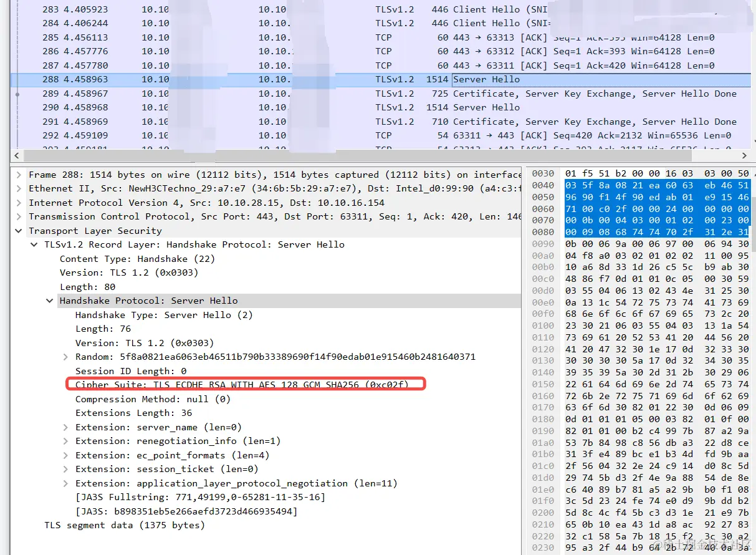Viewport: 756px width, 555px height.
Task: Collapse Handshake Protocol: Server Hello node
Action: coord(50,301)
